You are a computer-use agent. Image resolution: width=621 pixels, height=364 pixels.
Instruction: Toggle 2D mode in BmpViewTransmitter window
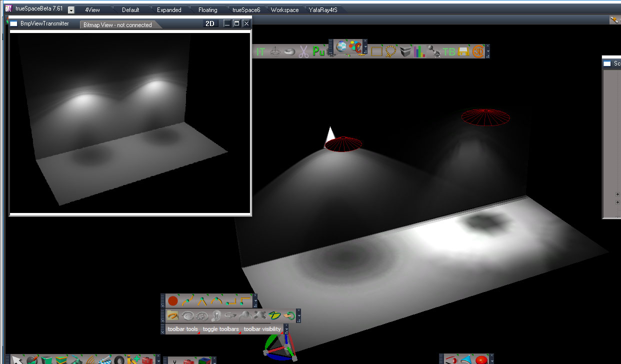click(210, 23)
